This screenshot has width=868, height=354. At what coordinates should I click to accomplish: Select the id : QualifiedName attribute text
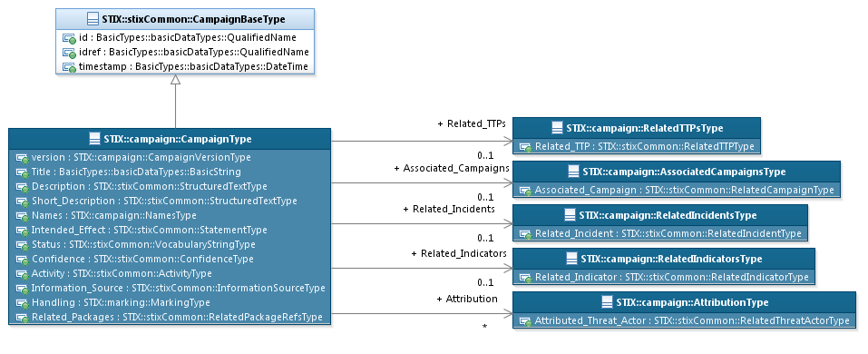(188, 38)
